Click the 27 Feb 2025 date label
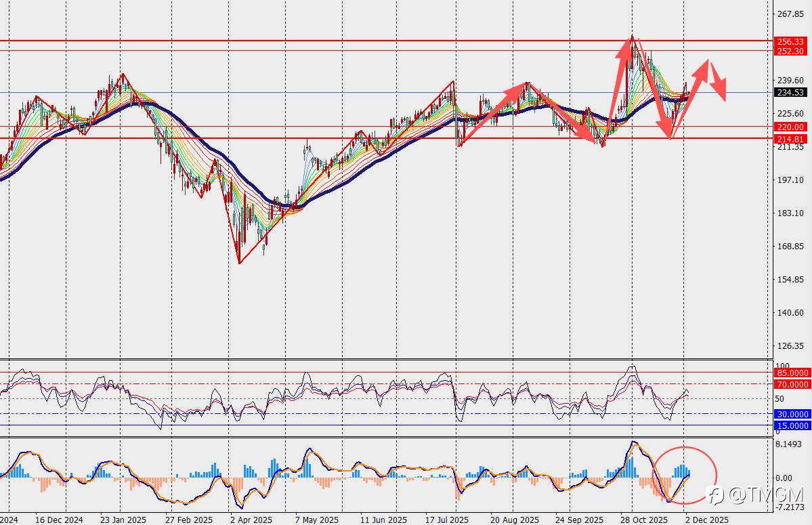Image resolution: width=812 pixels, height=525 pixels. coord(189,520)
